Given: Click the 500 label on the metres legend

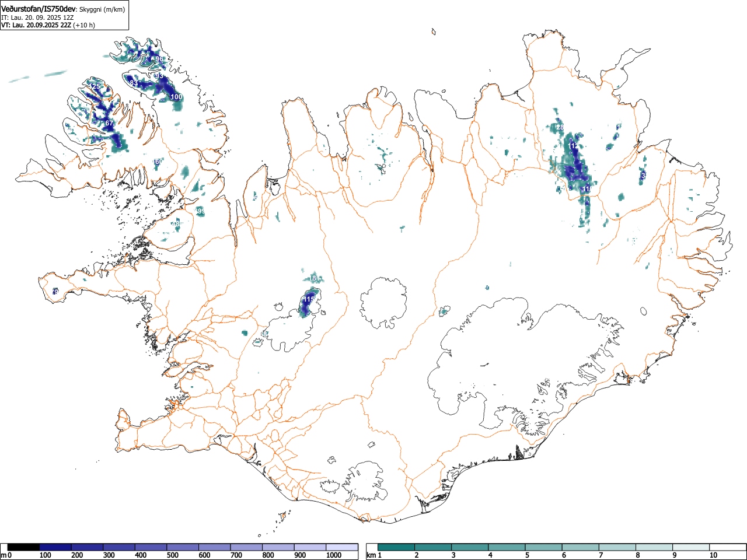Looking at the screenshot, I should [172, 555].
